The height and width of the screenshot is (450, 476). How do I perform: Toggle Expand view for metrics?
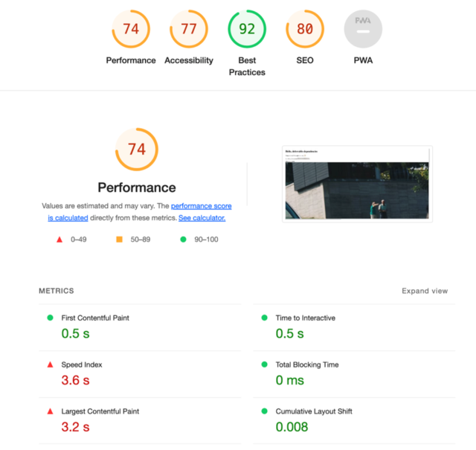click(x=425, y=291)
